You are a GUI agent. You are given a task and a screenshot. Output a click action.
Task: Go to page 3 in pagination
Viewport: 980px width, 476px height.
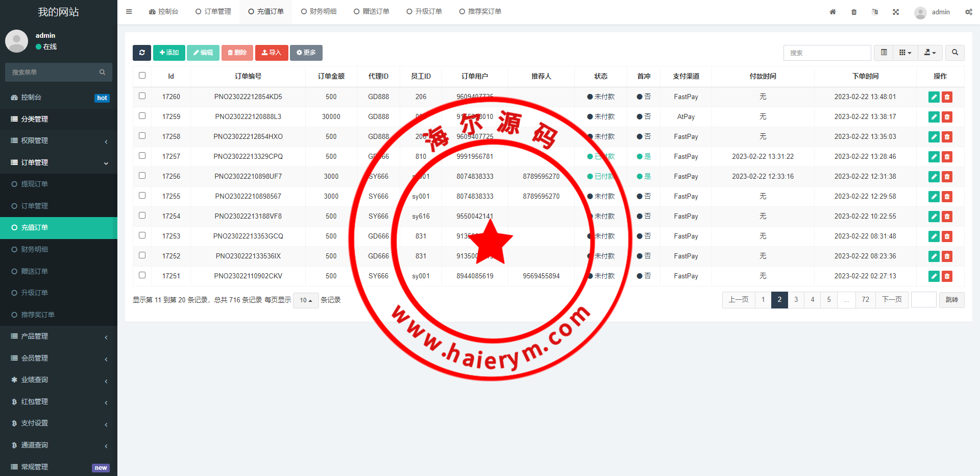[796, 300]
